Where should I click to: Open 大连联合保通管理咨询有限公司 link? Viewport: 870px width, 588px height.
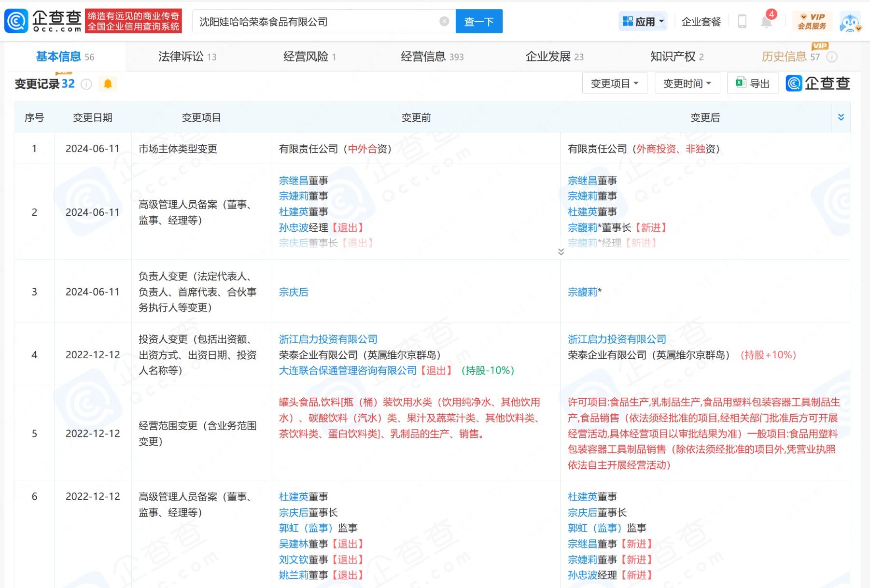click(x=348, y=370)
